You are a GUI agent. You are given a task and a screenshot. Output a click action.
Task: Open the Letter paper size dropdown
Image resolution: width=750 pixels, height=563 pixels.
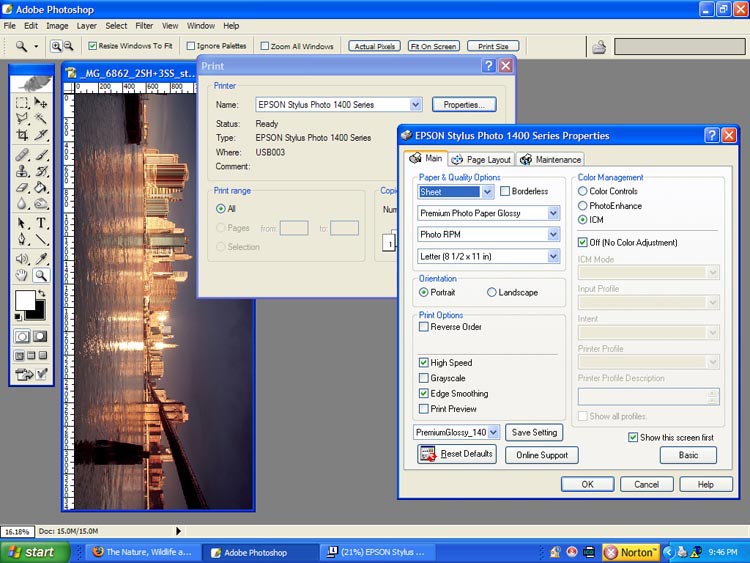(553, 256)
